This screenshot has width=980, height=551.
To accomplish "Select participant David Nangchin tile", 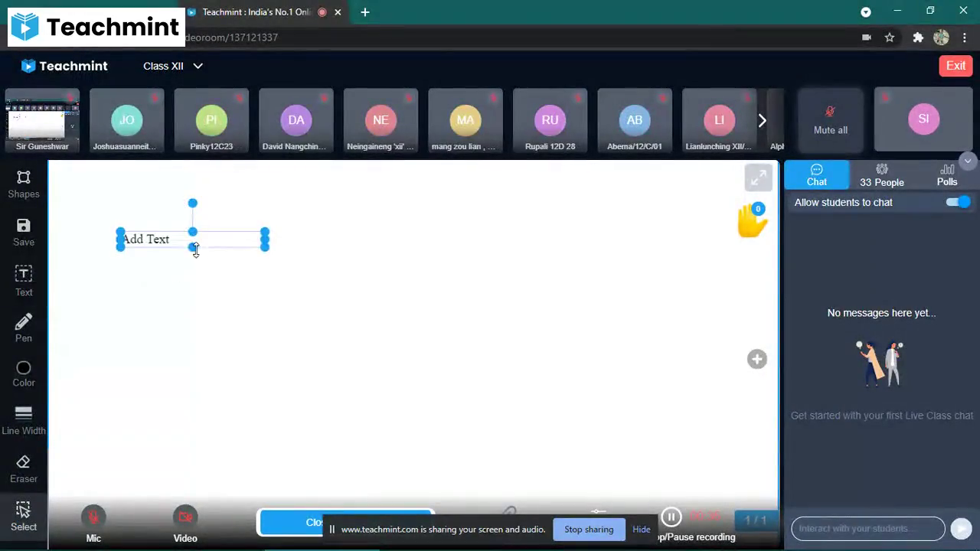I will (296, 120).
